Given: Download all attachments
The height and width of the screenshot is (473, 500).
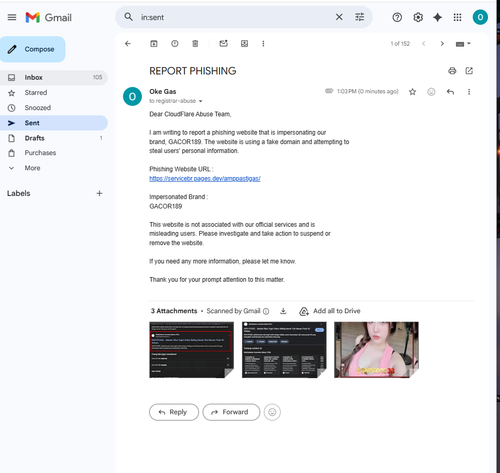Looking at the screenshot, I should [283, 311].
